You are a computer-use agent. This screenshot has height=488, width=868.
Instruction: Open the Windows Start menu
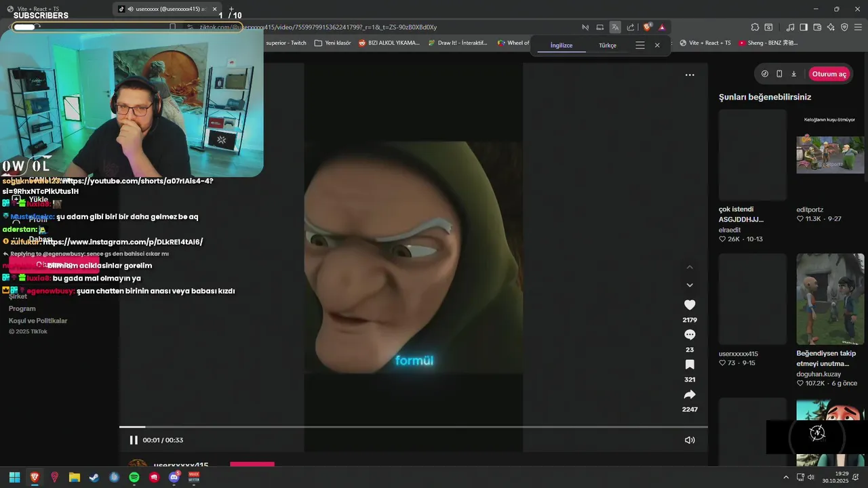click(14, 477)
